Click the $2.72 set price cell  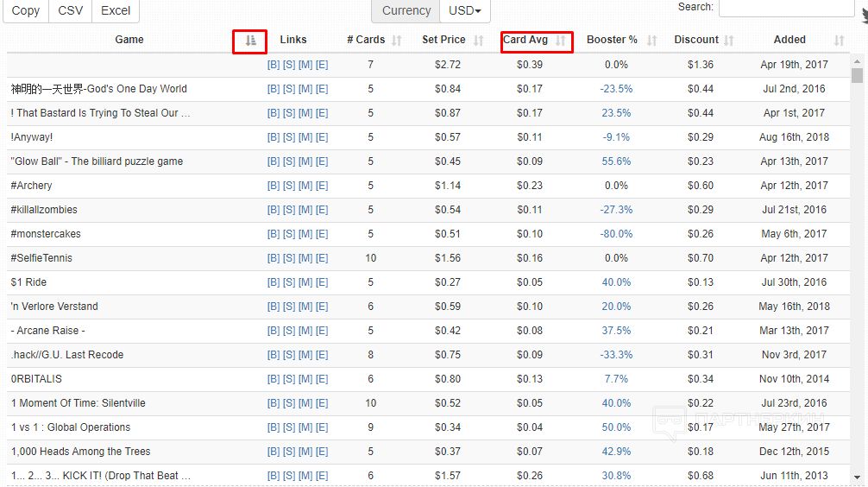tap(447, 65)
